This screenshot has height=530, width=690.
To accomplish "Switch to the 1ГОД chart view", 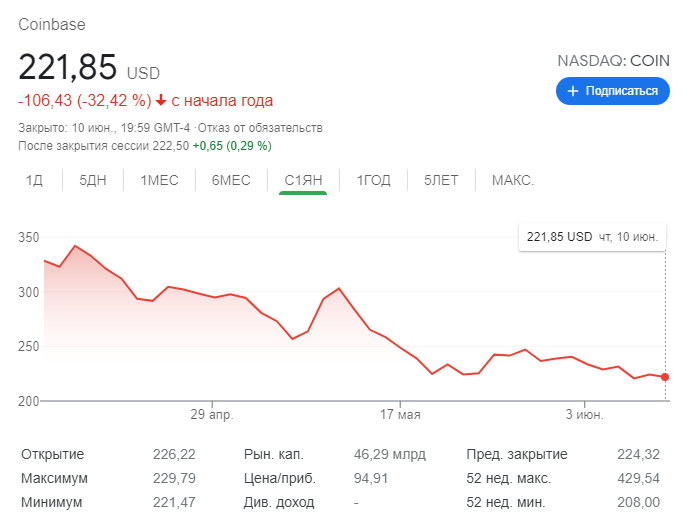I will coord(374,180).
